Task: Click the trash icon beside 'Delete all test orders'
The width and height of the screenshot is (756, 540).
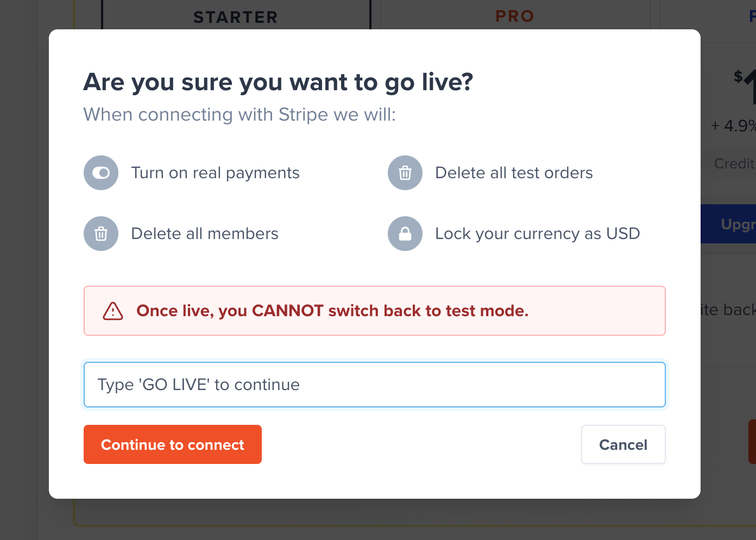Action: point(405,173)
